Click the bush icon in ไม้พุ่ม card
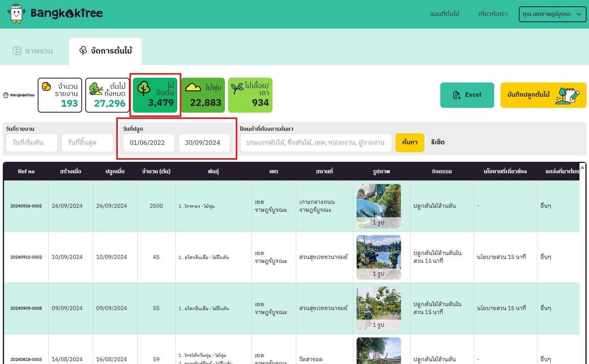589x364 pixels. (193, 87)
